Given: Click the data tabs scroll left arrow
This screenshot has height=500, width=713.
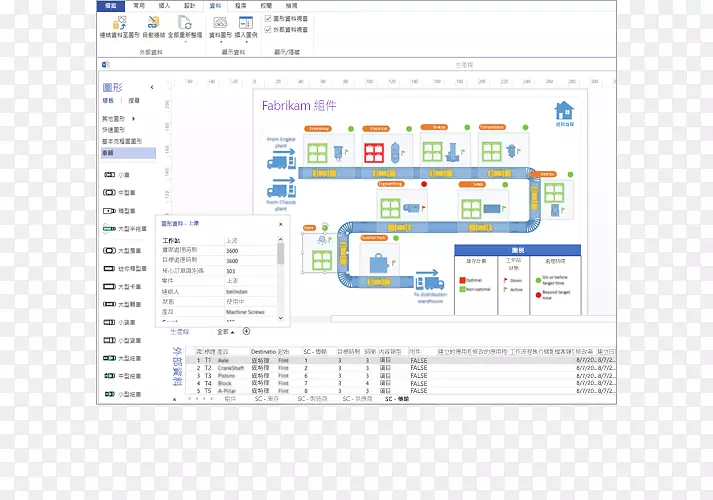Looking at the screenshot, I should pos(197,399).
